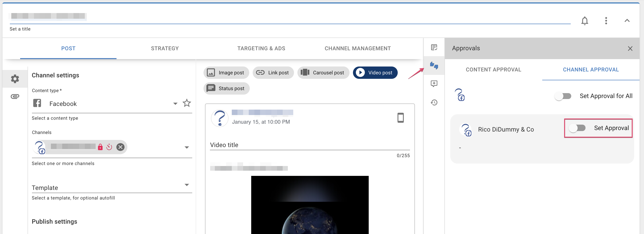The image size is (644, 234).
Task: Click the red lock icon on channel chip
Action: [100, 147]
